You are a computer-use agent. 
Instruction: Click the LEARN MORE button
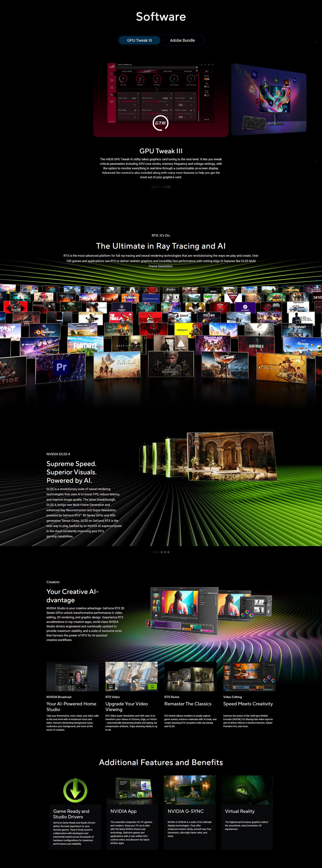(161, 187)
